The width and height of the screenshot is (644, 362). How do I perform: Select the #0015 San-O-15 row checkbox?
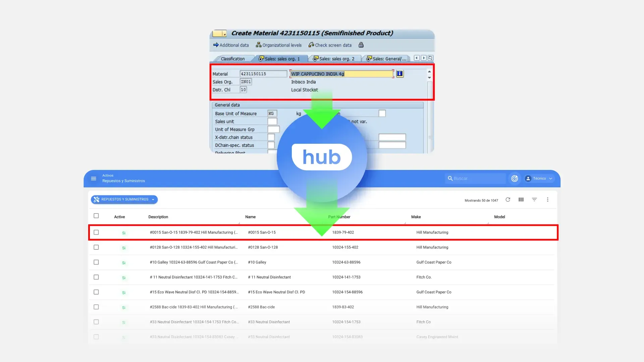[96, 232]
